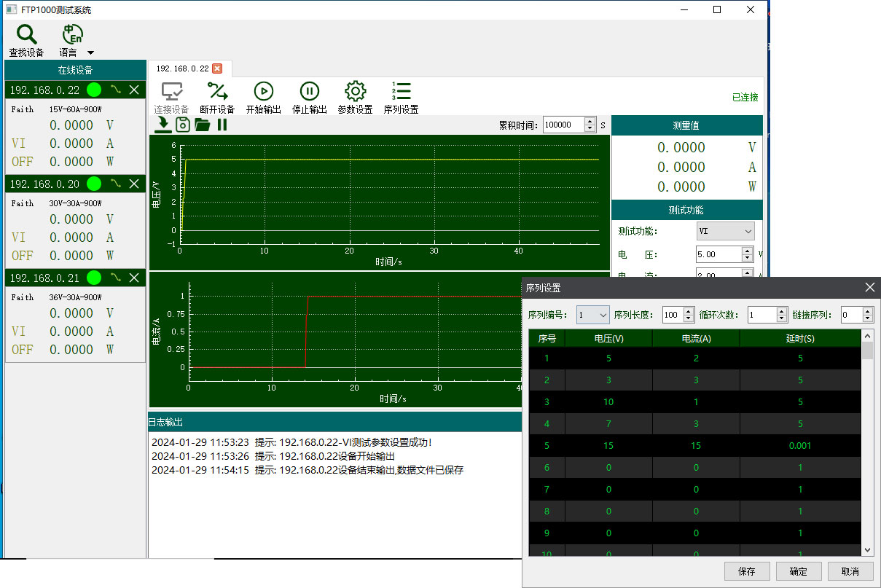Click the 在线设备 panel header

76,70
